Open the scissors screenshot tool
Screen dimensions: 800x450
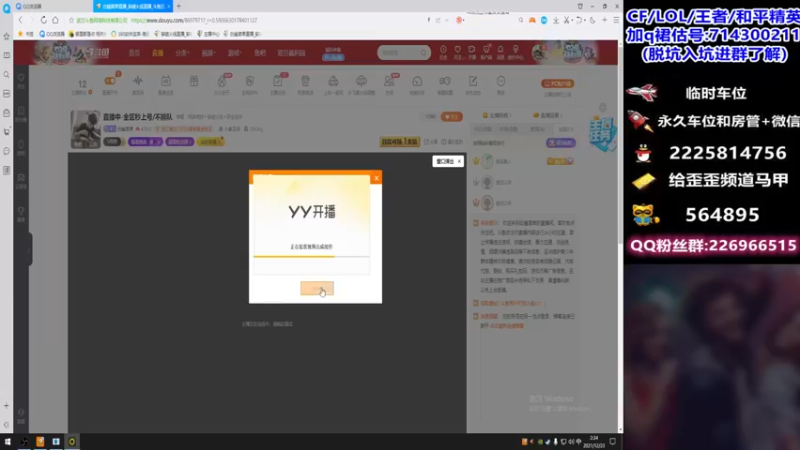point(566,20)
